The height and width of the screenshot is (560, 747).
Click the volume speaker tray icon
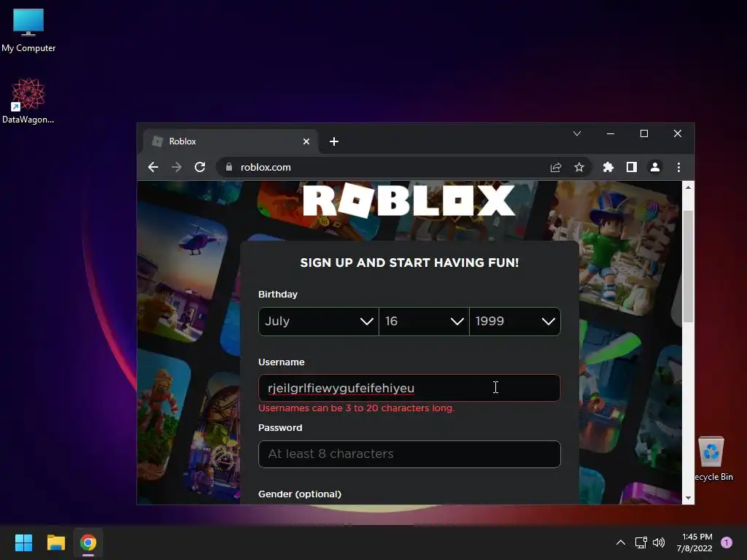(659, 542)
